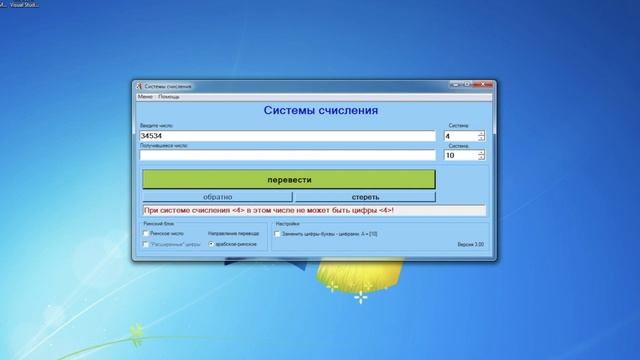Click the application icon in the title bar
Image resolution: width=640 pixels, height=360 pixels.
click(139, 86)
